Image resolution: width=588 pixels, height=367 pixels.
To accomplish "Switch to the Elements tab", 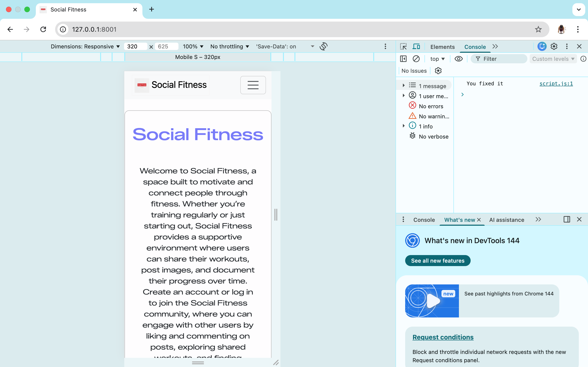I will click(442, 47).
